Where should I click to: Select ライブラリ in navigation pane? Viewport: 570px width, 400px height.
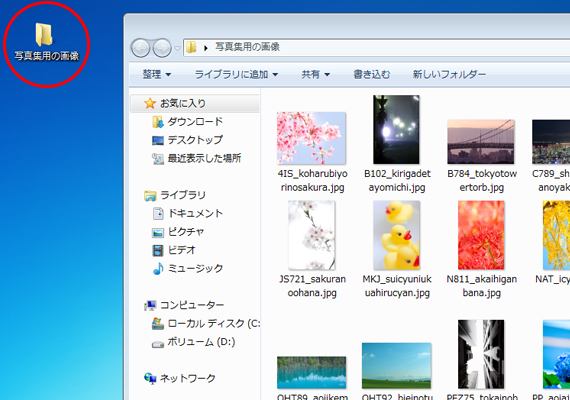183,195
